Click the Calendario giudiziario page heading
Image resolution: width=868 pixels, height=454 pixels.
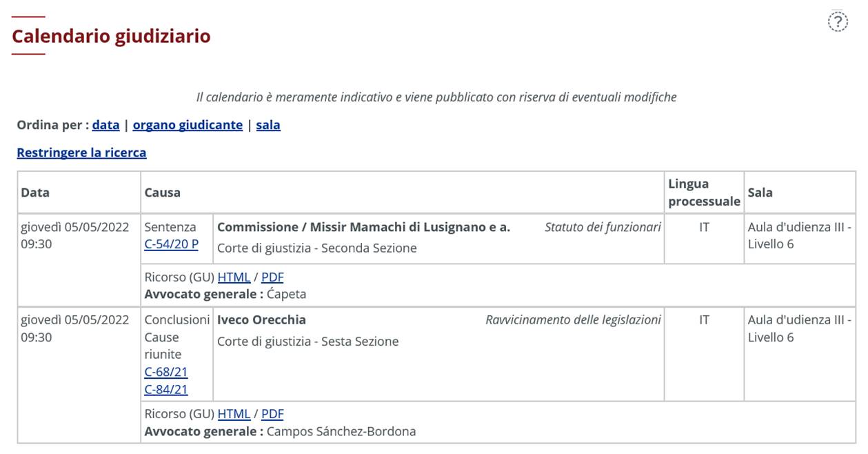point(111,36)
